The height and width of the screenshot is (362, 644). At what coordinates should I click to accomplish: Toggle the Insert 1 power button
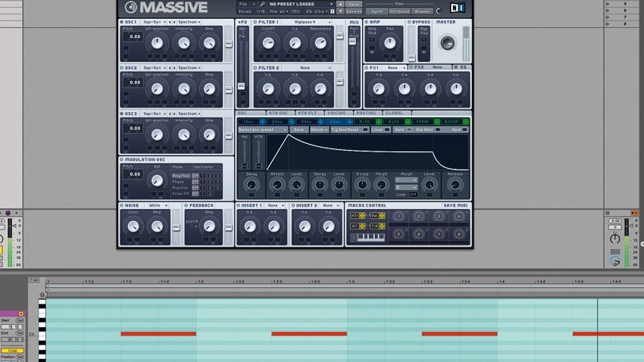click(238, 206)
